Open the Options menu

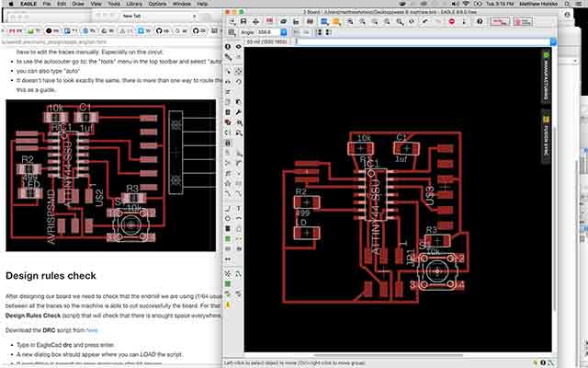pyautogui.click(x=157, y=4)
